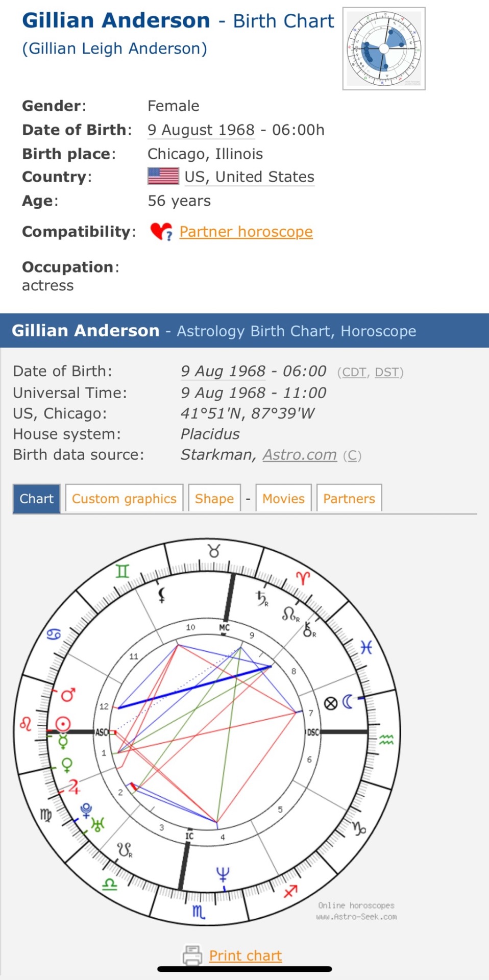Click the United States flag icon
Screen dimensions: 489x980
point(163,176)
